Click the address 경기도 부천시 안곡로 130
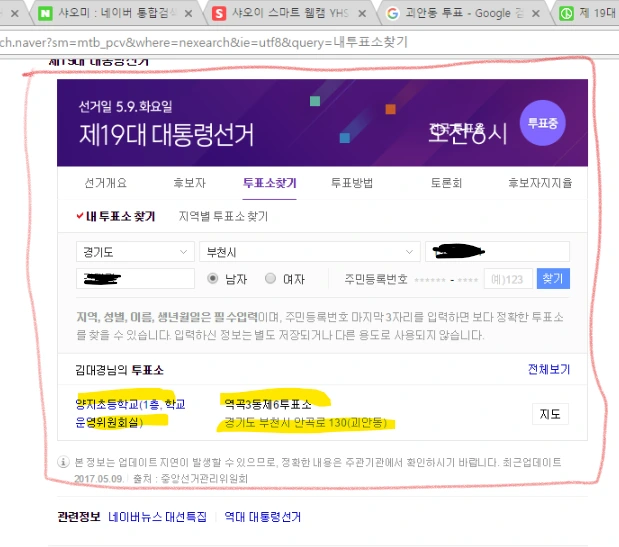This screenshot has height=547, width=619. (306, 423)
